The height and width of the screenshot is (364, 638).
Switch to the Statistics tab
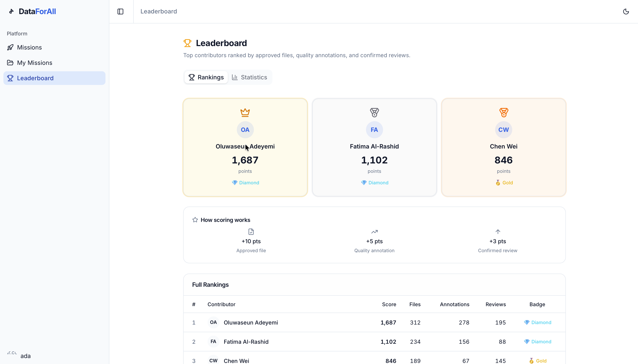(x=249, y=77)
